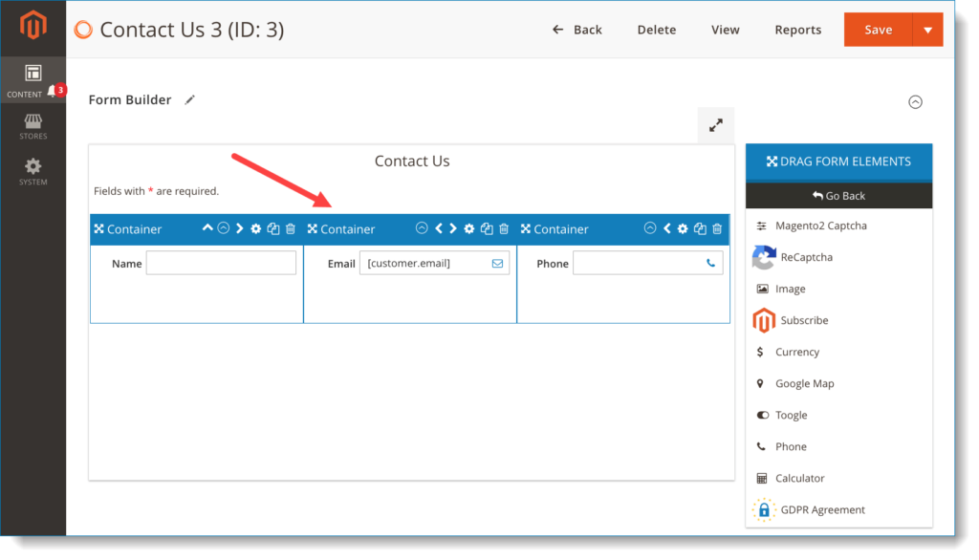Select the Phone form element
Image resolution: width=979 pixels, height=560 pixels.
click(791, 446)
